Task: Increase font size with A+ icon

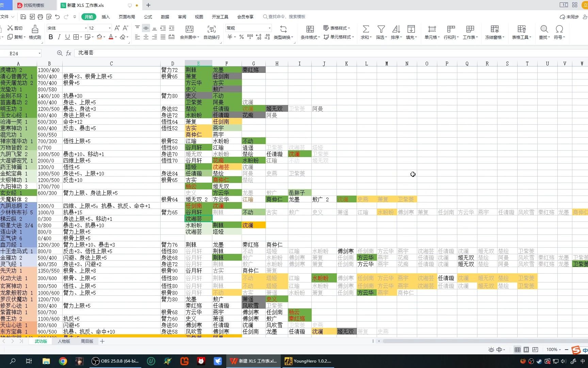Action: click(117, 28)
